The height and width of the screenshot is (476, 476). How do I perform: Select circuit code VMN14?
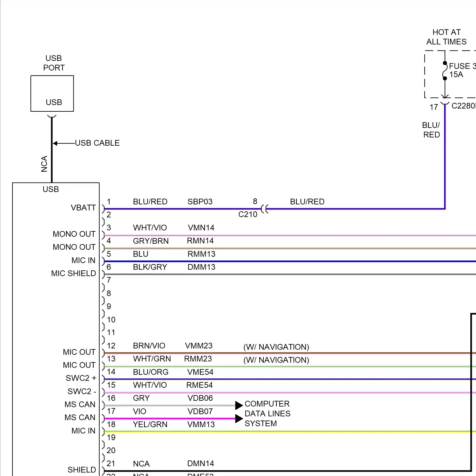click(x=201, y=228)
